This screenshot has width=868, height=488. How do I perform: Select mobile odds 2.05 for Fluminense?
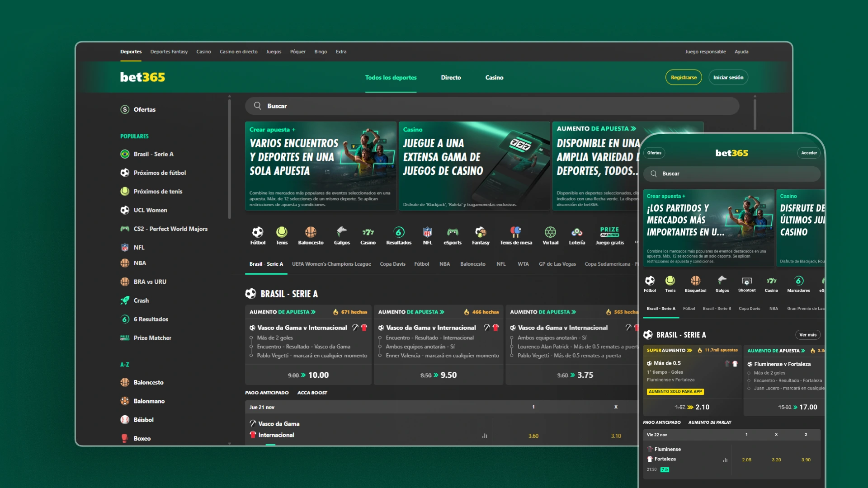tap(746, 460)
